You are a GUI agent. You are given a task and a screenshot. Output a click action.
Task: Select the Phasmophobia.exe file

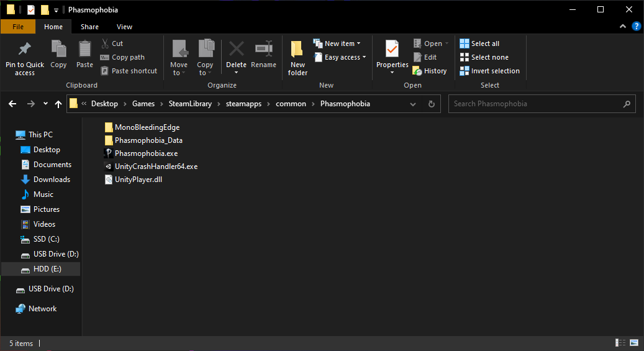[x=142, y=153]
